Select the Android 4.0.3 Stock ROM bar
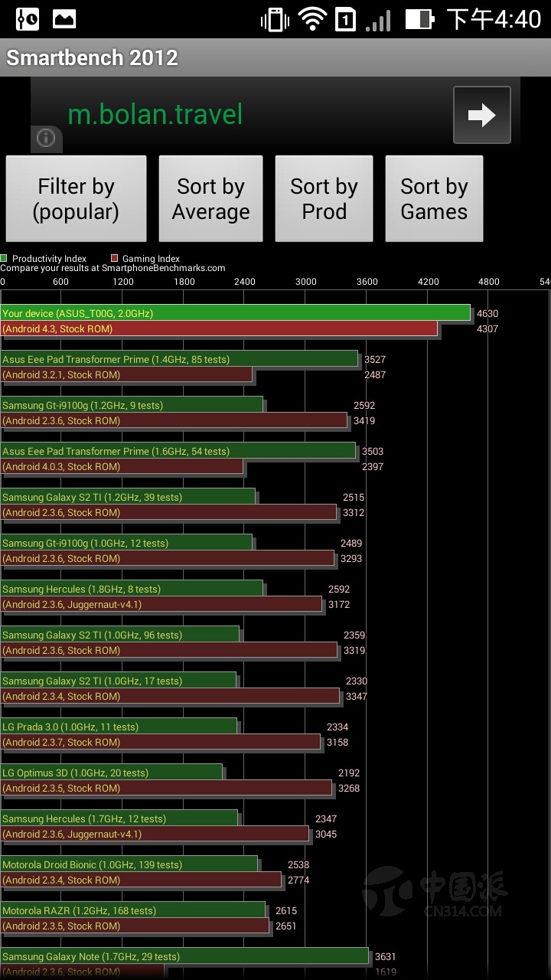The width and height of the screenshot is (551, 980). click(x=122, y=466)
